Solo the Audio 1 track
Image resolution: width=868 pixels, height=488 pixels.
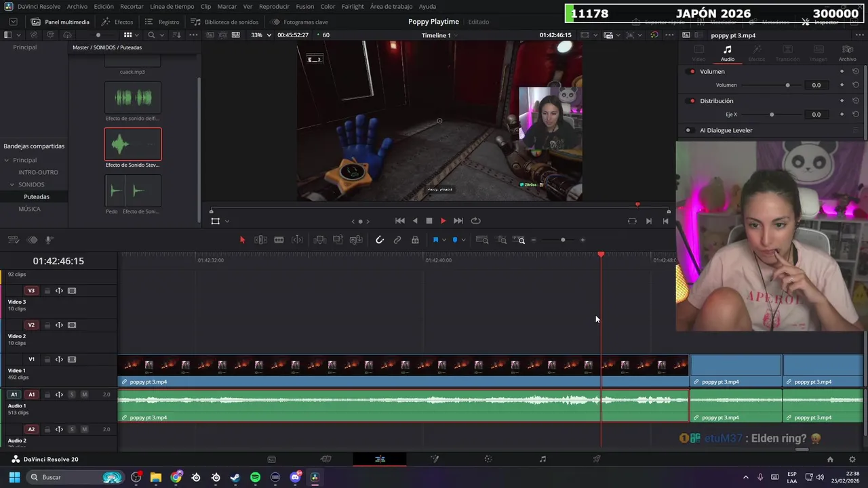(72, 394)
